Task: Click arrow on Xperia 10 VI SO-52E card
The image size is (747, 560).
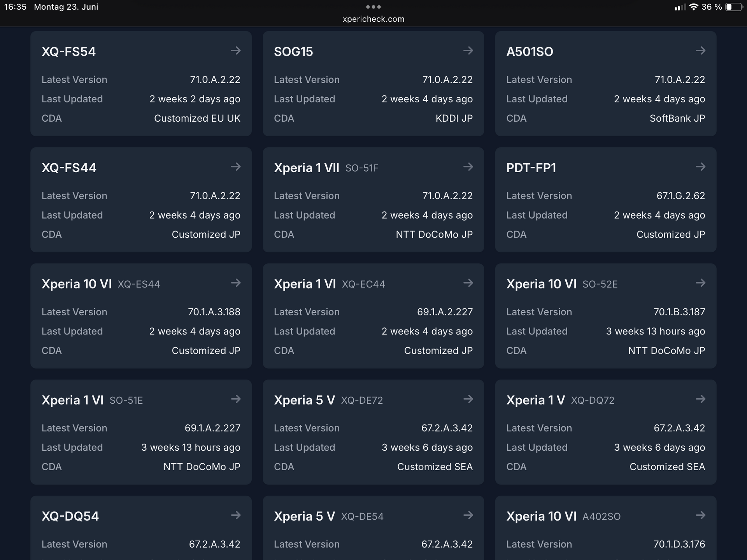Action: click(x=700, y=283)
